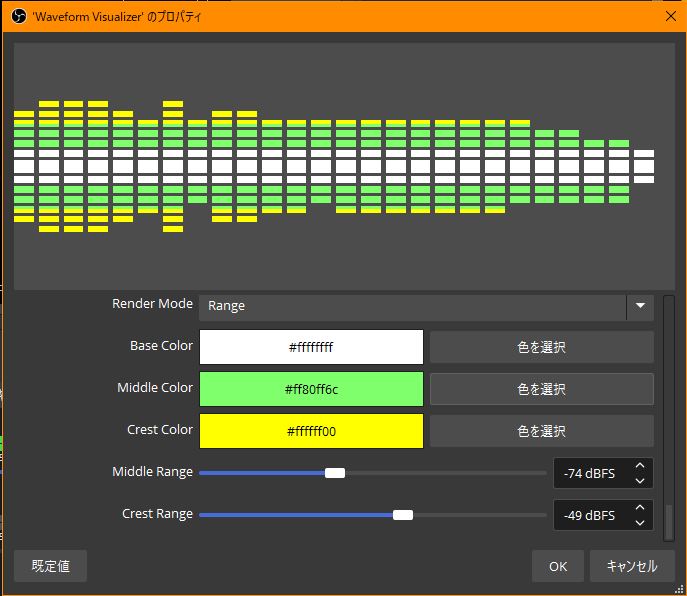Click the green Middle Color swatch

pyautogui.click(x=311, y=389)
